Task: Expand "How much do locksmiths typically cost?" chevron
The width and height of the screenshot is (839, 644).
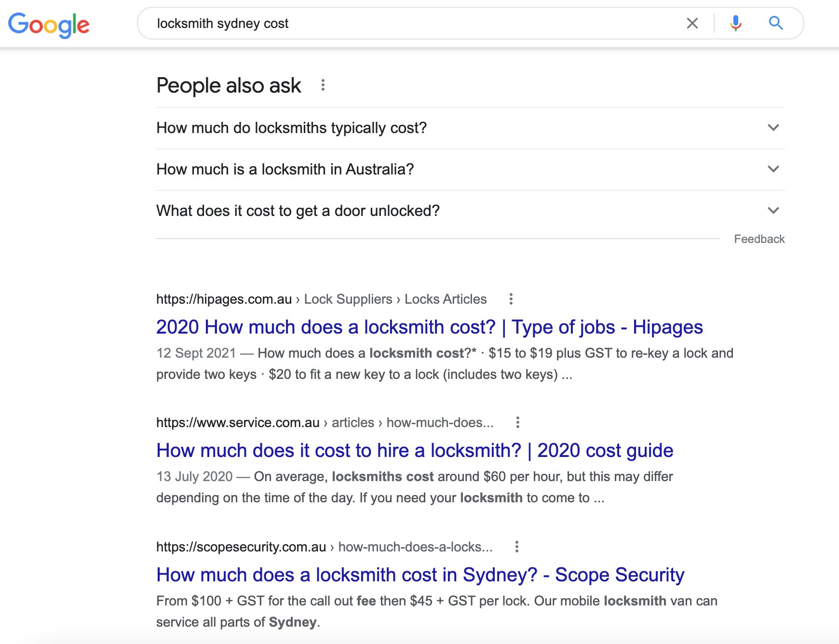Action: [773, 128]
